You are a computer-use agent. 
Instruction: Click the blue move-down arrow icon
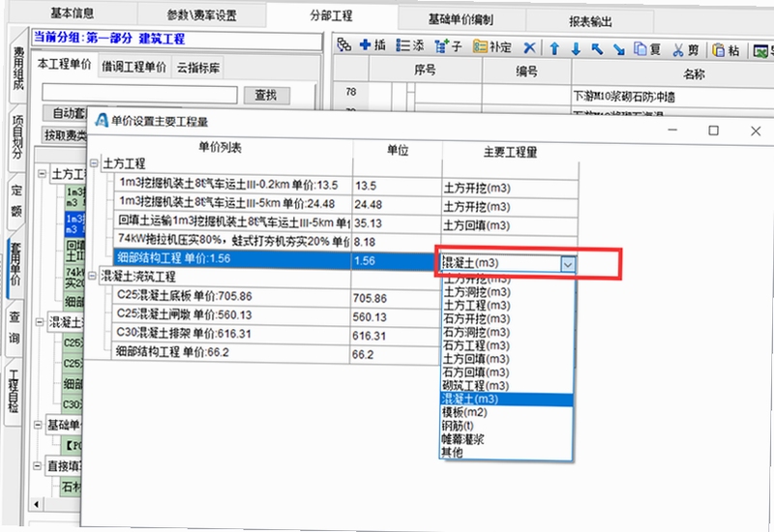click(576, 49)
